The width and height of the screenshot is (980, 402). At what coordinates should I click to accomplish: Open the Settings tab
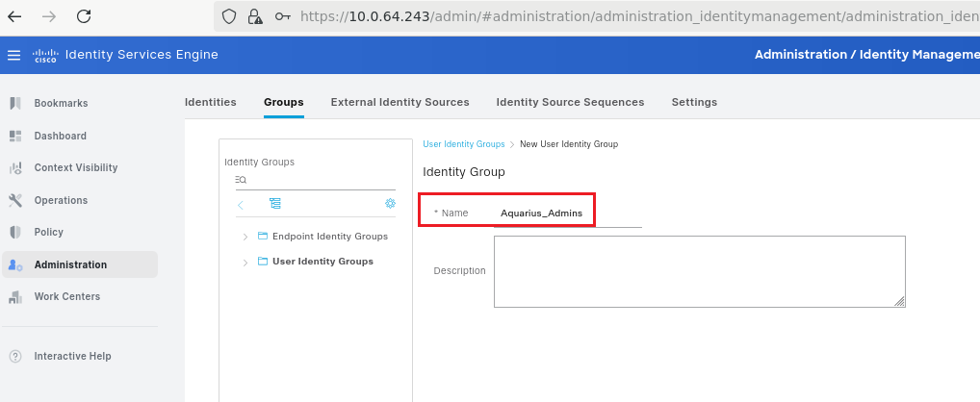pyautogui.click(x=694, y=102)
